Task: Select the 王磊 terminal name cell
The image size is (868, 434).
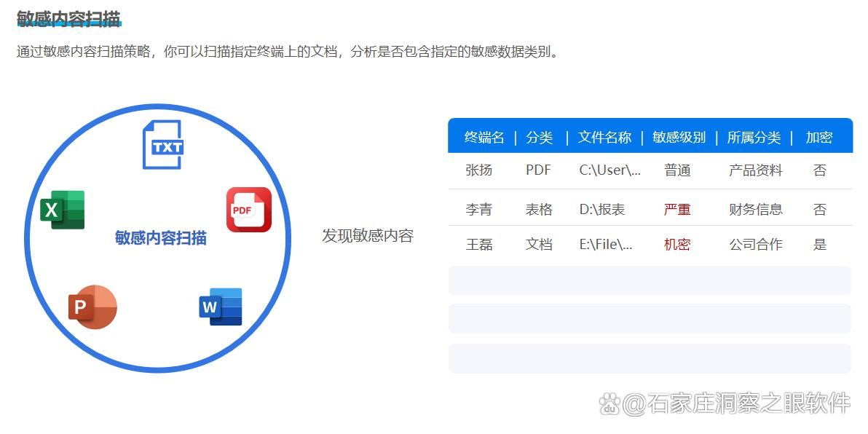Action: [x=479, y=244]
